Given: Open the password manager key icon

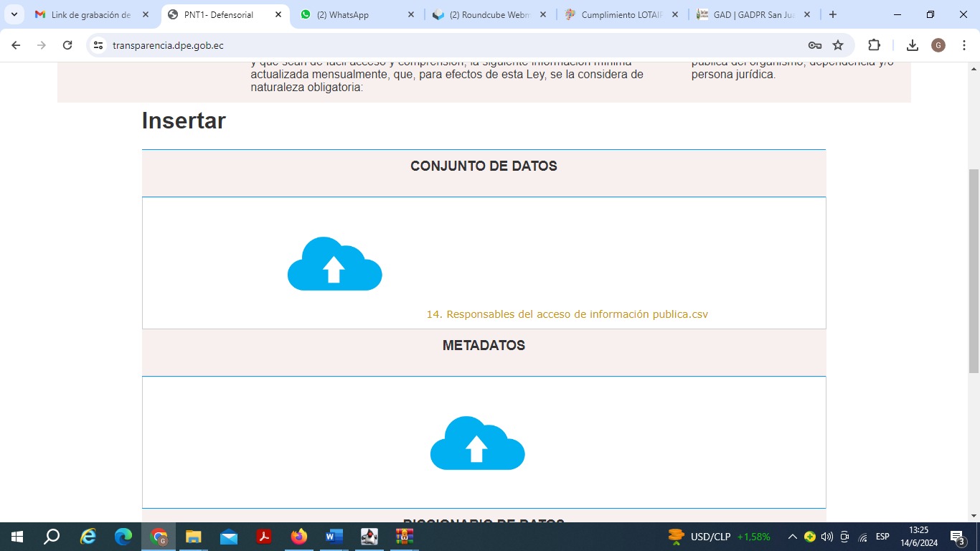Looking at the screenshot, I should click(x=815, y=45).
